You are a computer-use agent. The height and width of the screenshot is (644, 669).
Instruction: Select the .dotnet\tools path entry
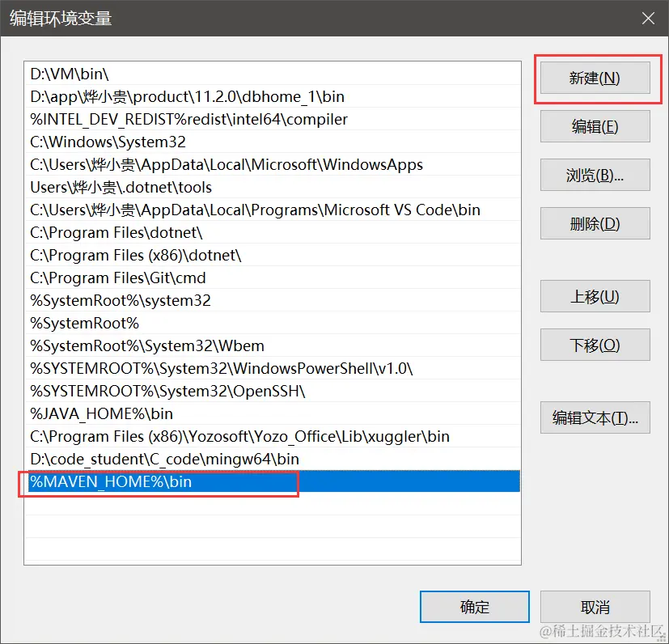(273, 187)
